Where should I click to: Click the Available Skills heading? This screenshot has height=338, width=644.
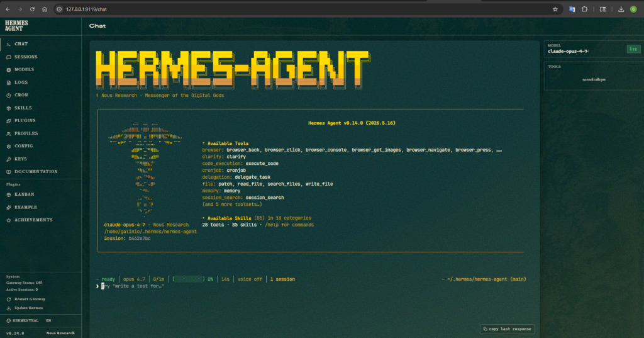(x=229, y=218)
